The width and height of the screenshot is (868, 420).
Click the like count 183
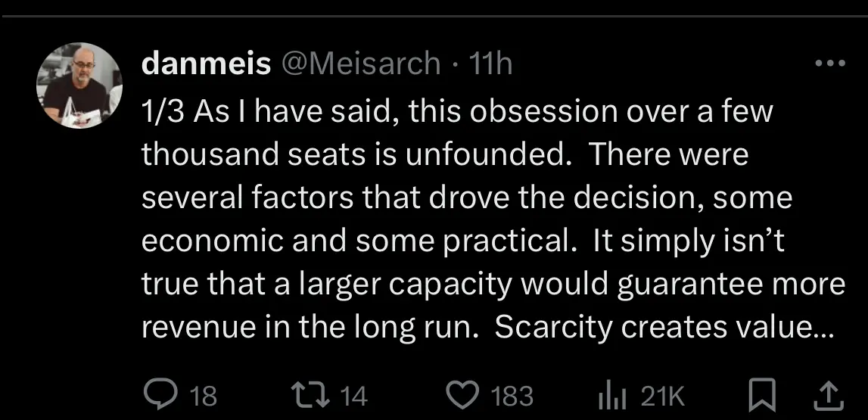pyautogui.click(x=512, y=396)
